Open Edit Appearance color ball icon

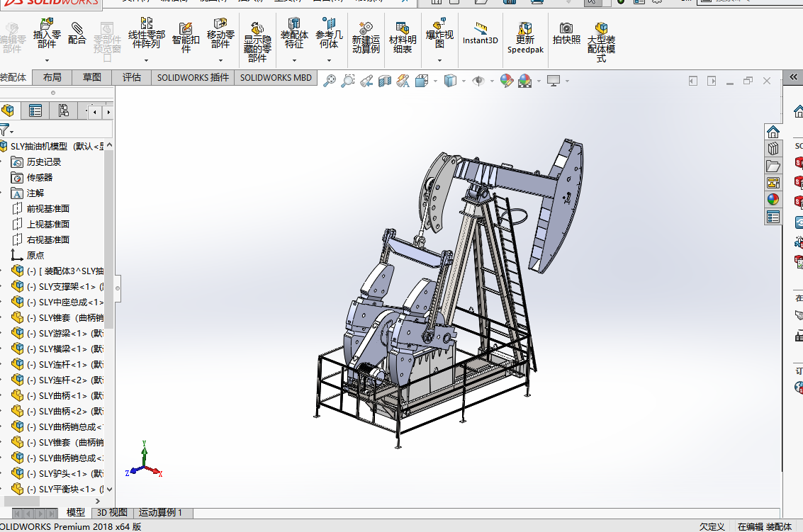[x=507, y=81]
